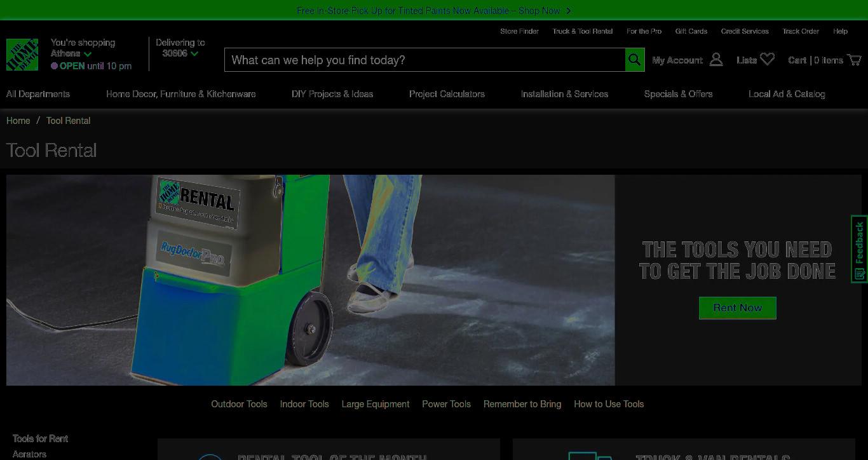Jump to the Outdoor Tools section
The width and height of the screenshot is (868, 460).
(239, 404)
